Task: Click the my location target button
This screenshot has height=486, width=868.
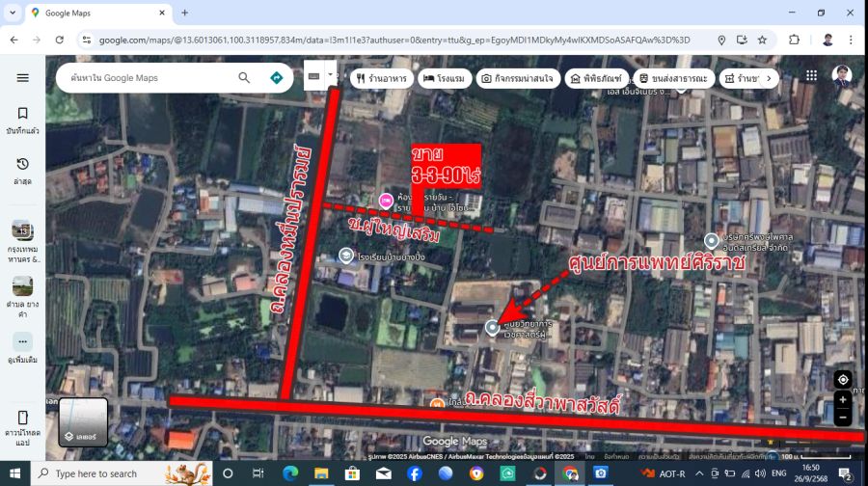Action: (x=842, y=379)
